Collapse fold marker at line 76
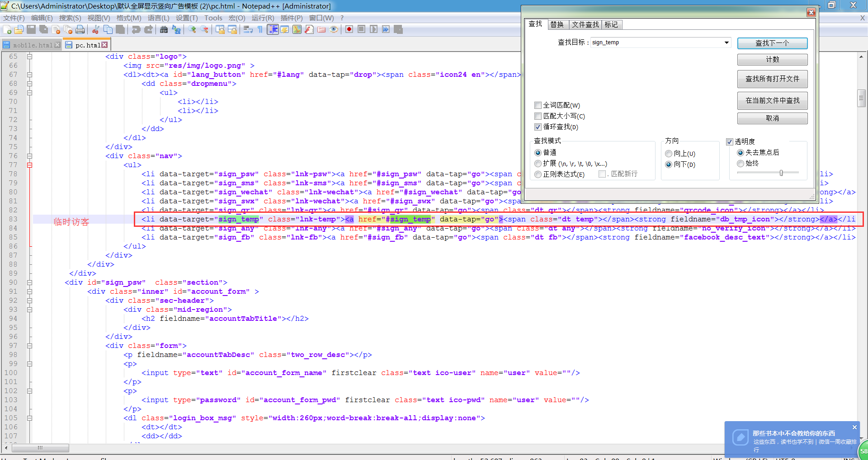 click(29, 156)
